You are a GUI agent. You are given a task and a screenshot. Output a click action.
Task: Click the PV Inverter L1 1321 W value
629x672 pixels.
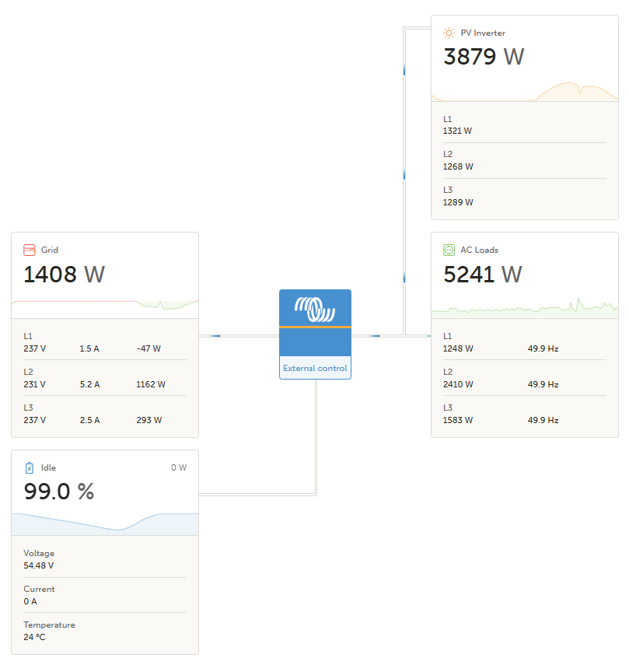[458, 131]
